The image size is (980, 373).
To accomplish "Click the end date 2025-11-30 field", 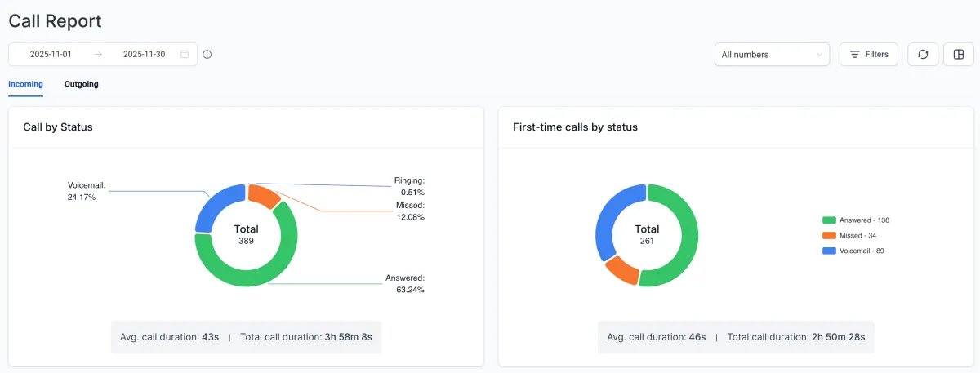I will click(x=144, y=55).
